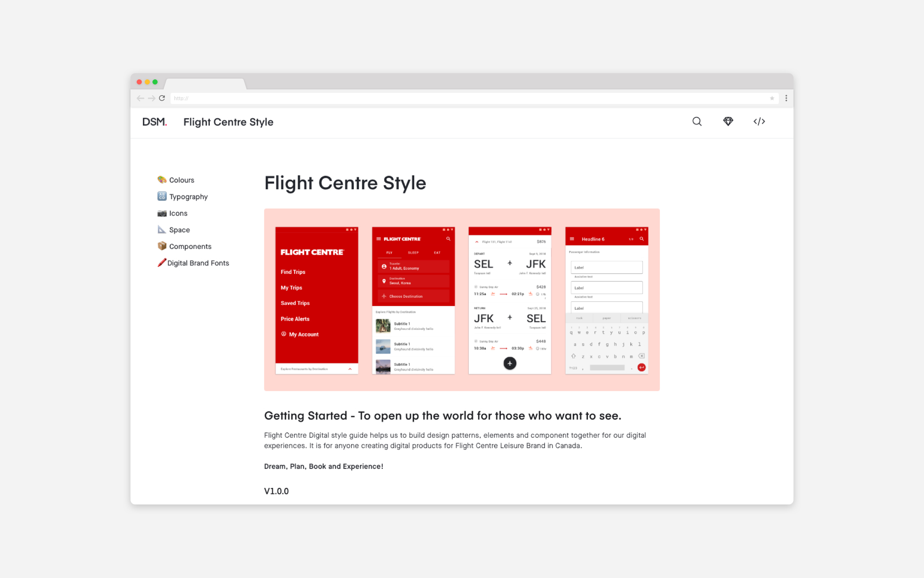Click the palette icon beside Colours
Viewport: 924px width, 578px height.
click(x=162, y=180)
